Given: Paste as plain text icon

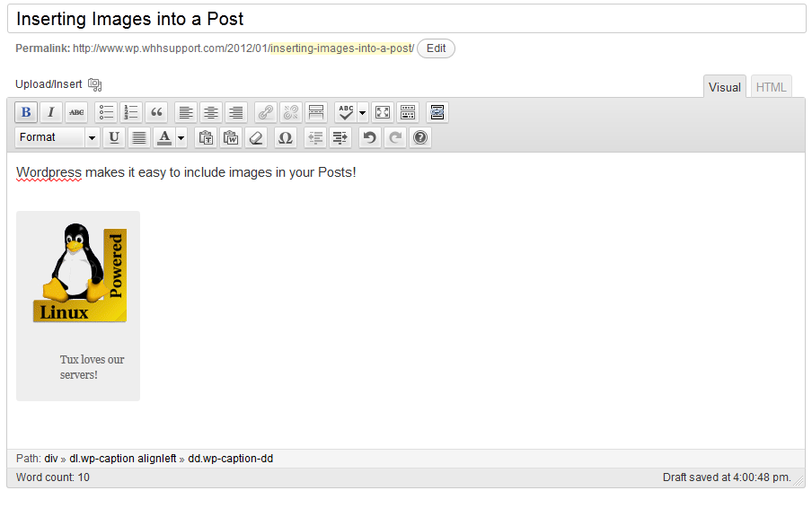Looking at the screenshot, I should pyautogui.click(x=206, y=137).
